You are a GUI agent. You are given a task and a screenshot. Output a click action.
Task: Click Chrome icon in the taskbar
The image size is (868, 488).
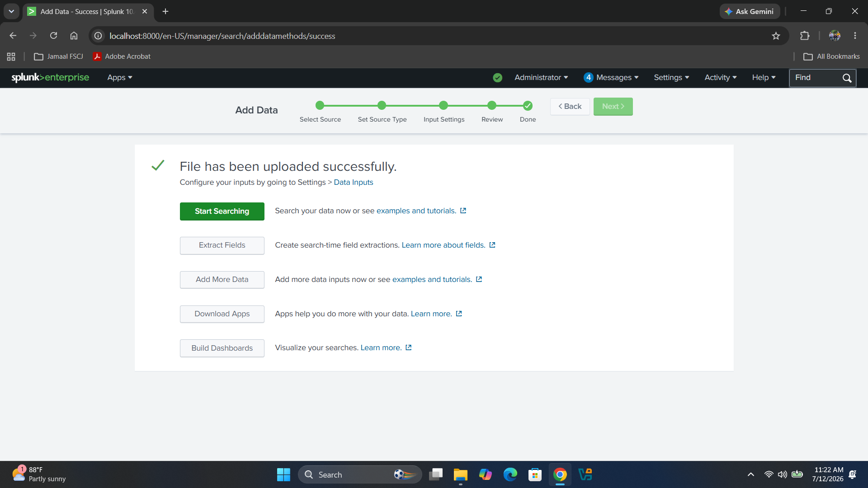(560, 474)
